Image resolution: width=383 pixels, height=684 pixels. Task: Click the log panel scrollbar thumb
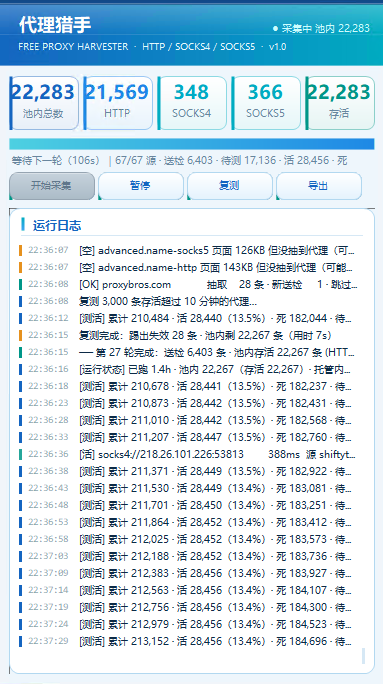click(x=363, y=656)
